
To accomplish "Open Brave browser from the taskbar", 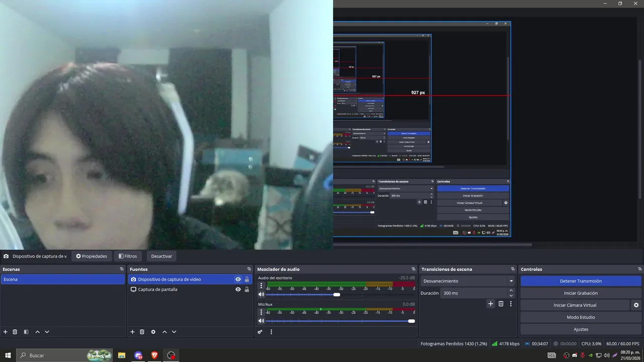I will coord(154,355).
